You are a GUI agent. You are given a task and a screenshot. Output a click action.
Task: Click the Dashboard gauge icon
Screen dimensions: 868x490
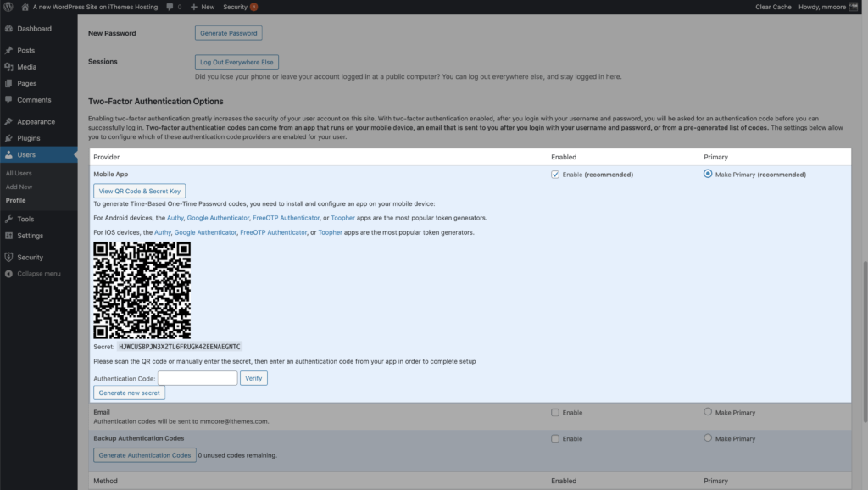pos(8,29)
